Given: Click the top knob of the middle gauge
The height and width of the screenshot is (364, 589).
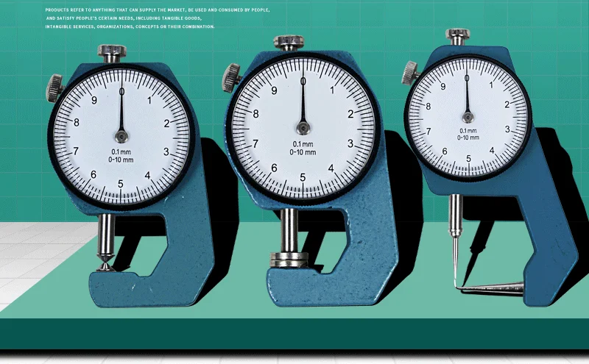Looking at the screenshot, I should [x=290, y=43].
